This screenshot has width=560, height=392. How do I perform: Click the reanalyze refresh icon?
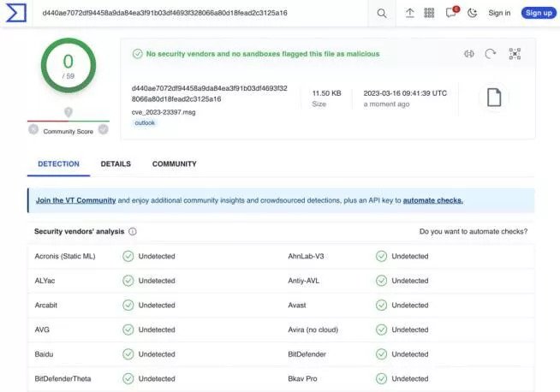pyautogui.click(x=491, y=54)
